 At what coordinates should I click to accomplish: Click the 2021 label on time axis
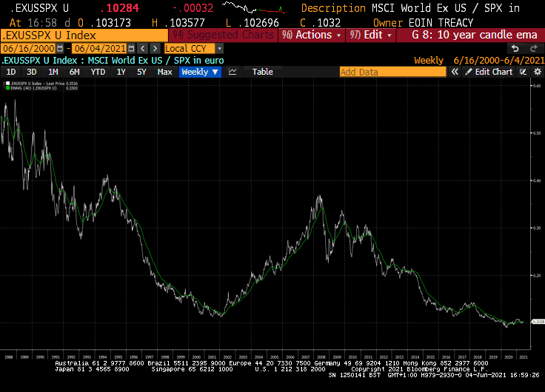tap(523, 357)
